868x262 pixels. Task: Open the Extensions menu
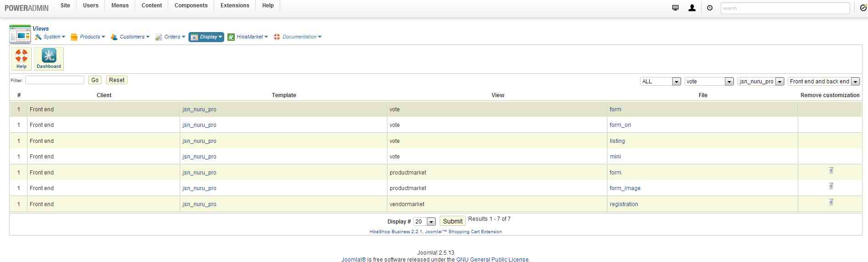pos(235,5)
